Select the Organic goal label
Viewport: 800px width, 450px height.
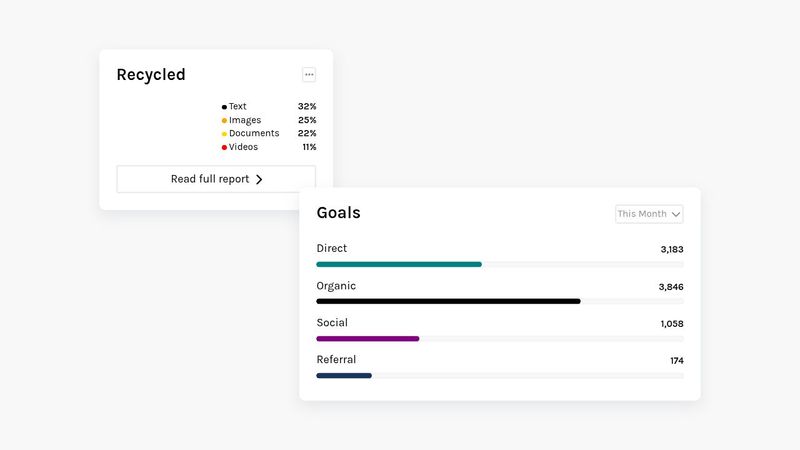click(336, 285)
